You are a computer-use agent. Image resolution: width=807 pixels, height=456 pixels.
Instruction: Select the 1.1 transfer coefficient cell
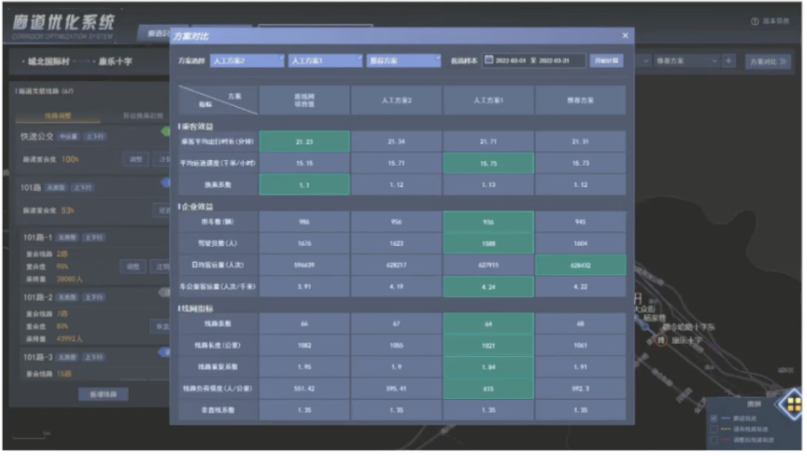pyautogui.click(x=304, y=185)
